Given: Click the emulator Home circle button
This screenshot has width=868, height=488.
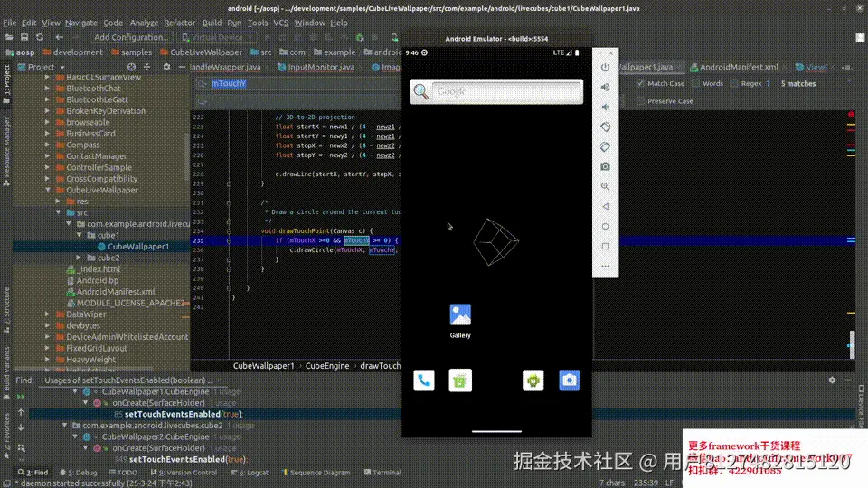Looking at the screenshot, I should (x=605, y=226).
